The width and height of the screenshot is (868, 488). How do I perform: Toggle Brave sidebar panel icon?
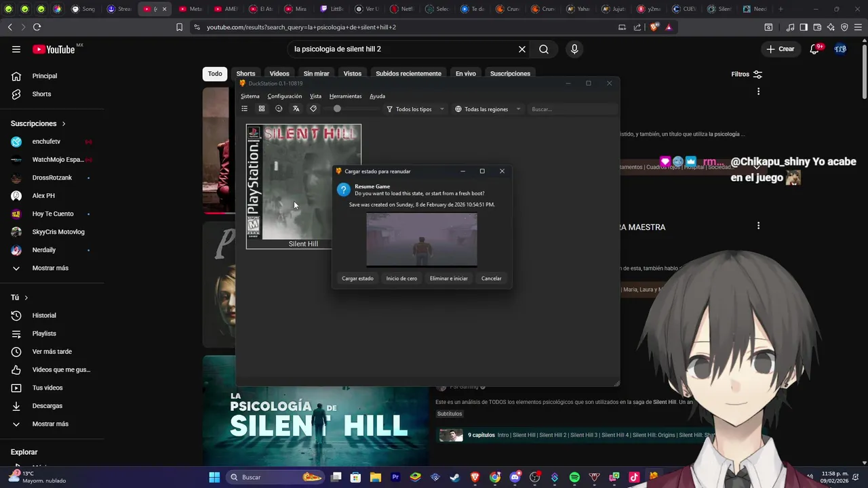804,27
